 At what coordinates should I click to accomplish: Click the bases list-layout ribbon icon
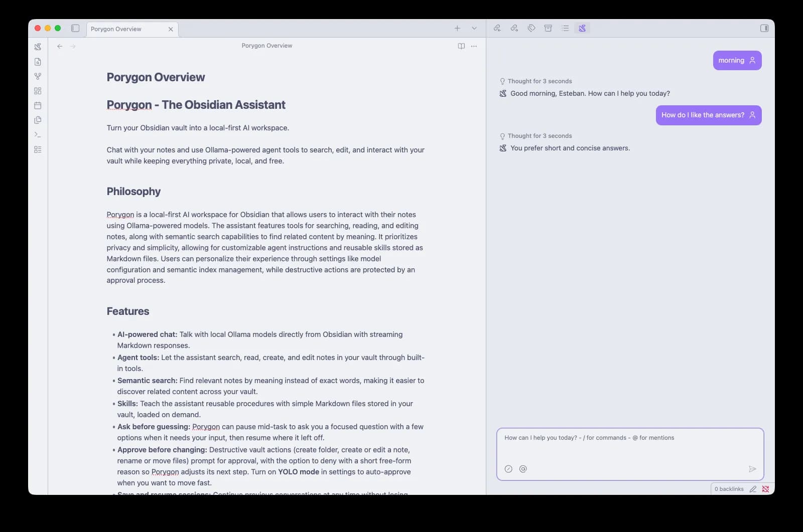pos(38,149)
